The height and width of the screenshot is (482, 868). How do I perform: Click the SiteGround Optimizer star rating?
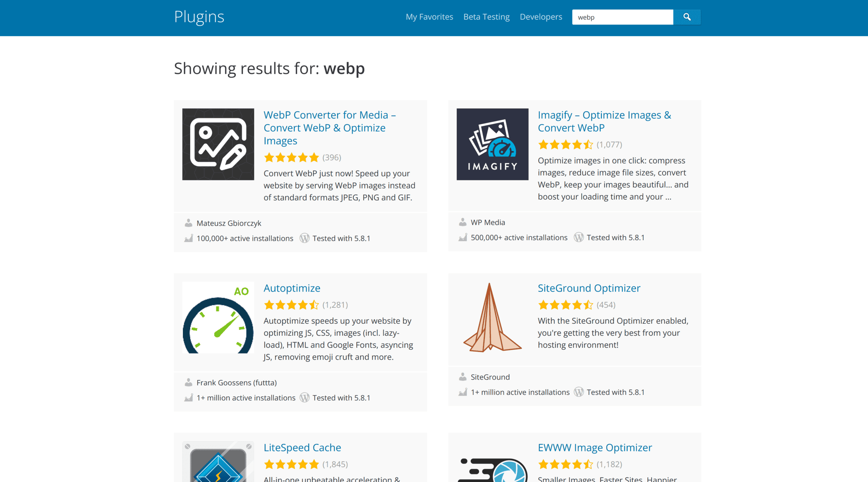pos(565,305)
